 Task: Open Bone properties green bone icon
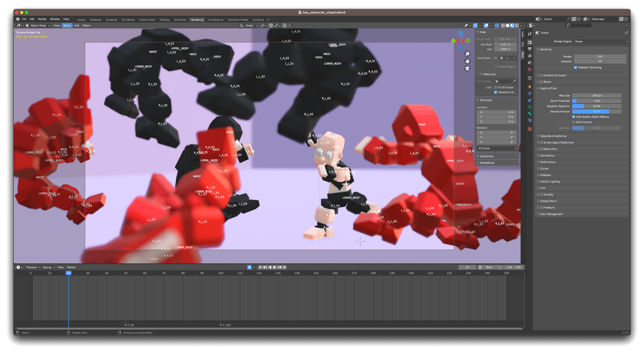pos(530,114)
